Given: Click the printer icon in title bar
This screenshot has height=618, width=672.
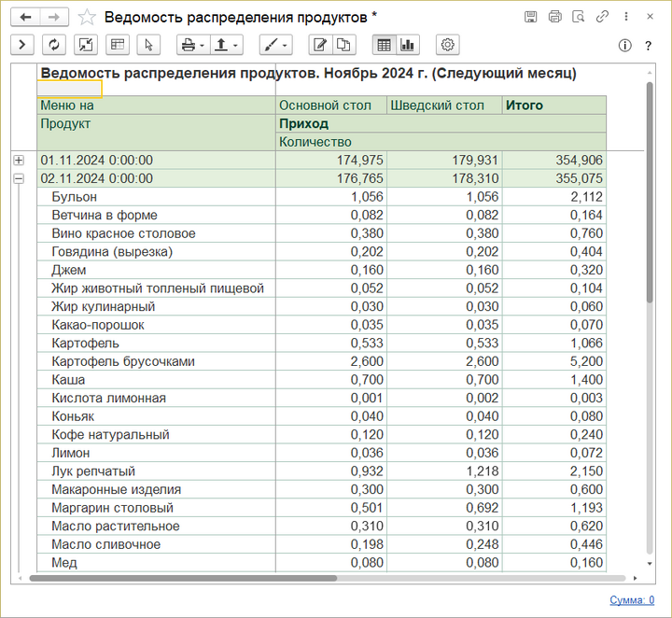Looking at the screenshot, I should coord(555,17).
